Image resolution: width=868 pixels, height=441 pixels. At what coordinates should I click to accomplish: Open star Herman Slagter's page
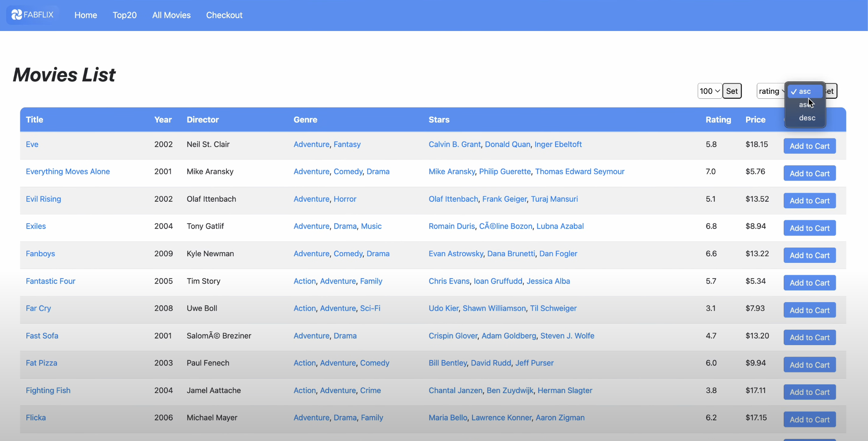565,390
